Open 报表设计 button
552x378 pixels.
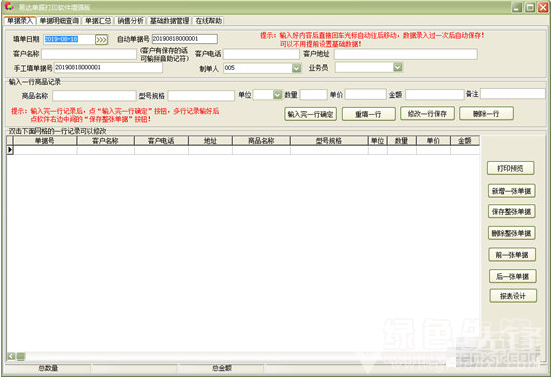513,296
